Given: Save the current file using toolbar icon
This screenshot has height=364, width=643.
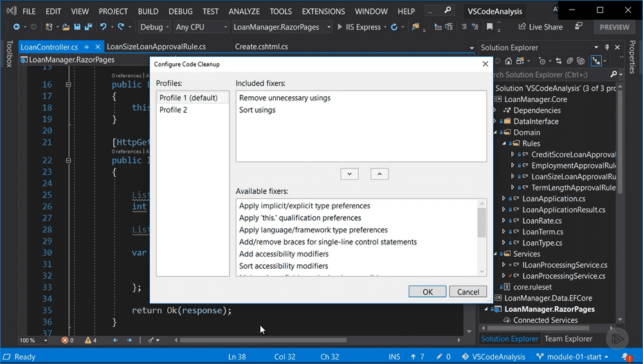Looking at the screenshot, I should [x=77, y=27].
